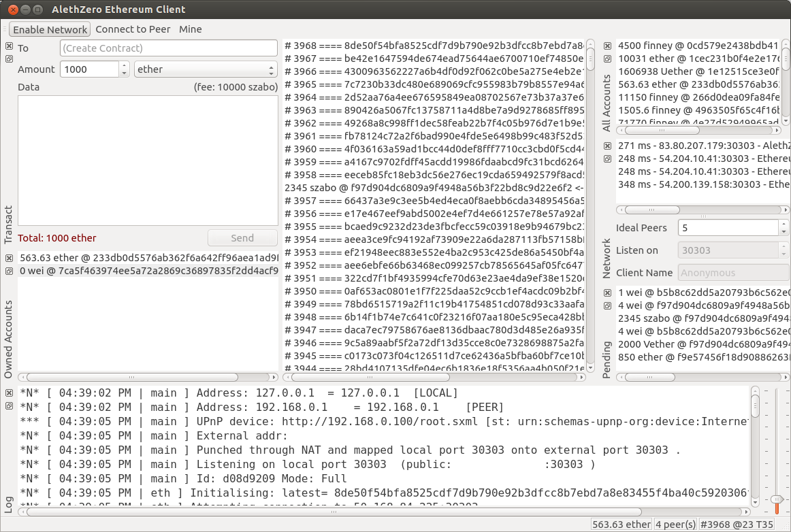Select the 2000 Vether pending transaction
Viewport: 791px width, 532px height.
703,344
